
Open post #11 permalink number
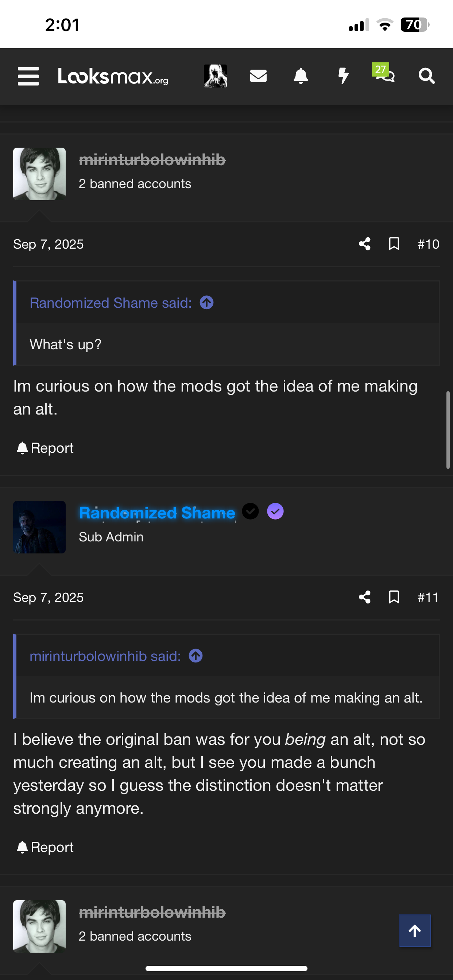[x=428, y=597]
